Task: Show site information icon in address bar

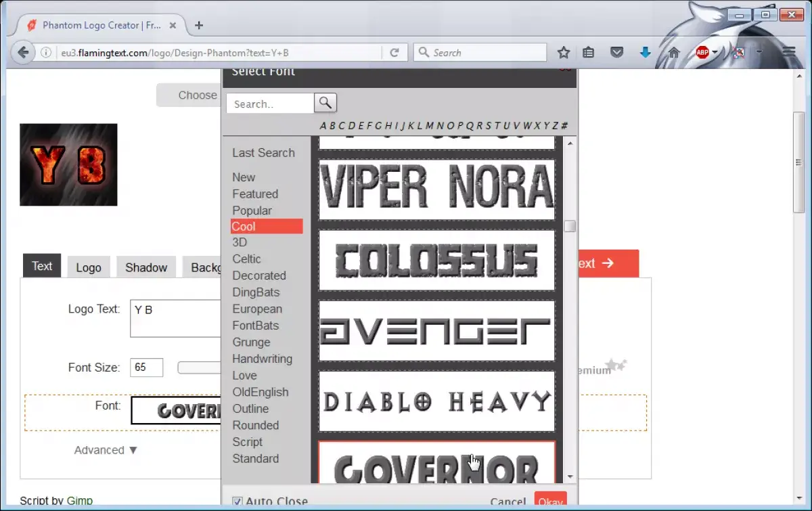Action: coord(46,52)
